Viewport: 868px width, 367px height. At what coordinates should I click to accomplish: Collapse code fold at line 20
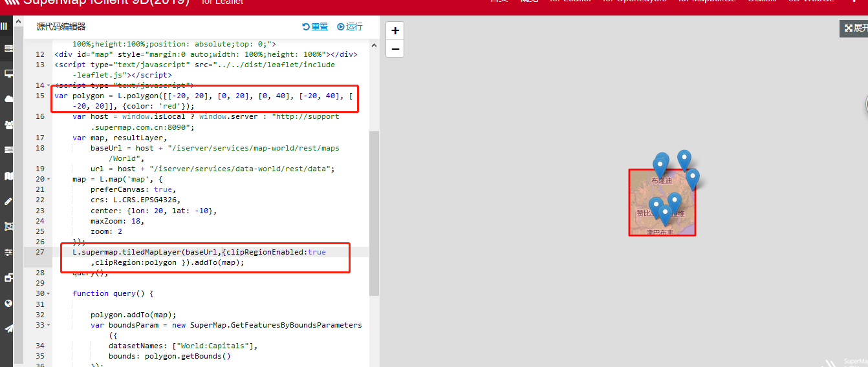tap(50, 179)
